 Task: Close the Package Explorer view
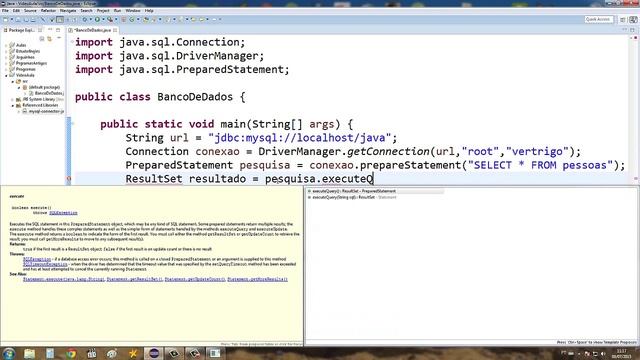[40, 30]
